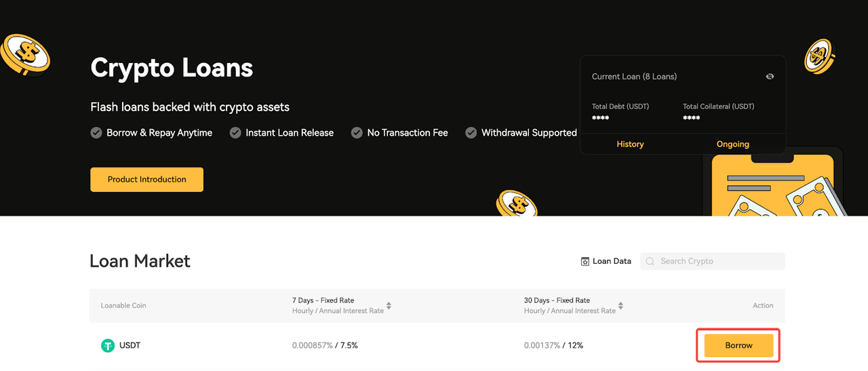Click the checkmark beside Withdrawal Supported

point(471,133)
